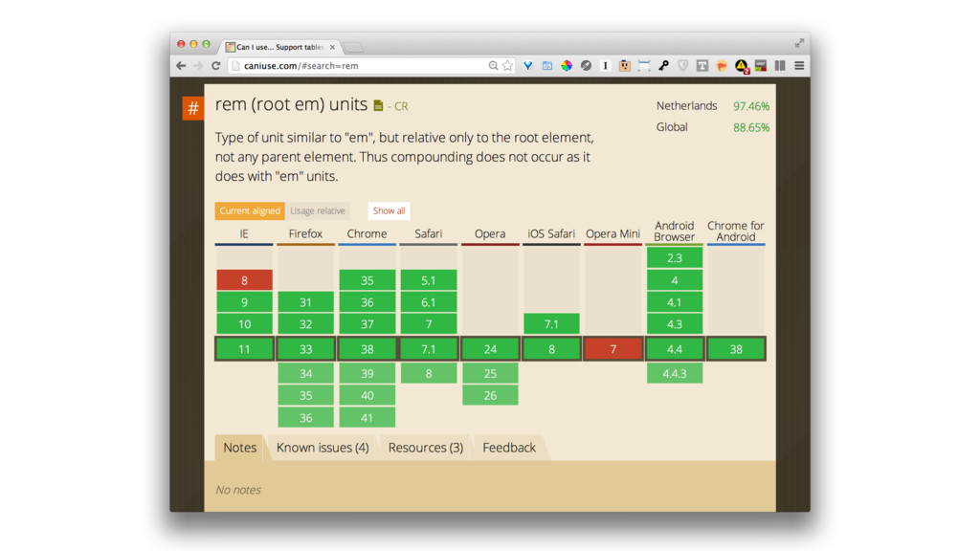Click the red IE 8 cell
This screenshot has width=980, height=551.
point(244,280)
